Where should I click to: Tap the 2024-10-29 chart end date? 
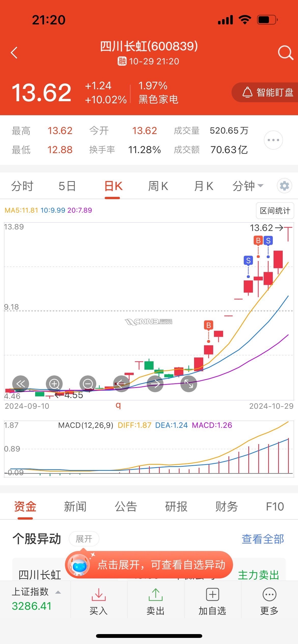pos(271,406)
